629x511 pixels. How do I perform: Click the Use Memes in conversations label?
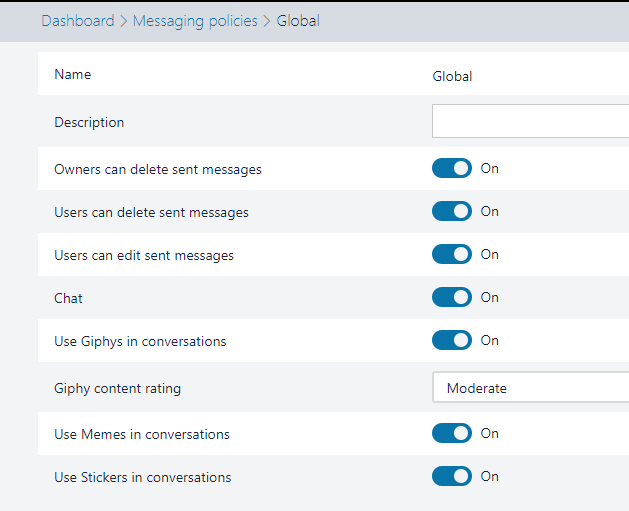141,434
